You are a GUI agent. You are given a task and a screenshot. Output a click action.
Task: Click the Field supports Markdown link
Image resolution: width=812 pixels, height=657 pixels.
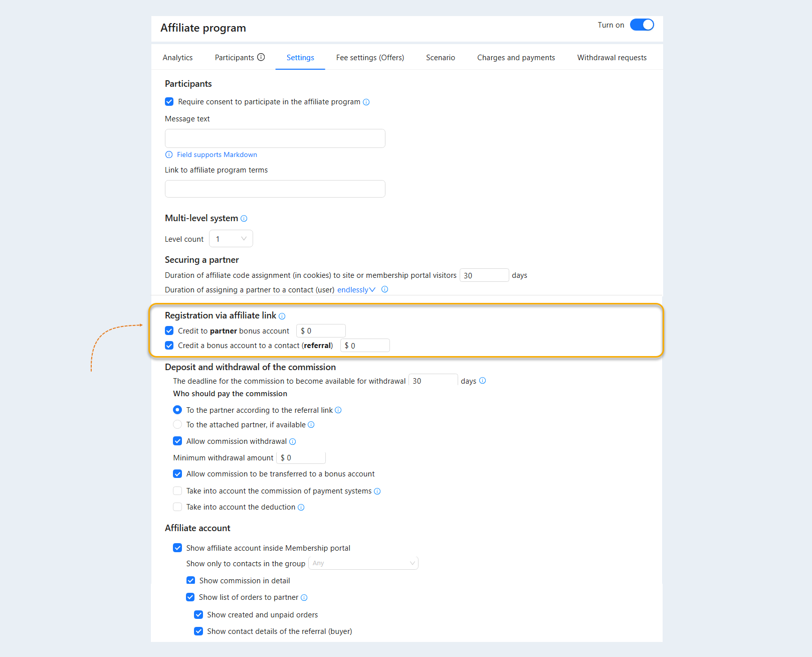point(217,155)
